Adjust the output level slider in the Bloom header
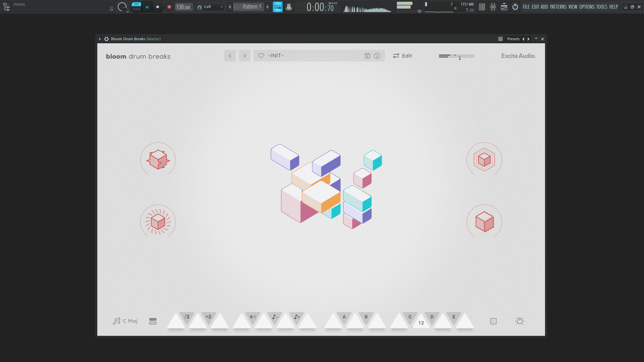Viewport: 644px width, 362px height. (457, 56)
